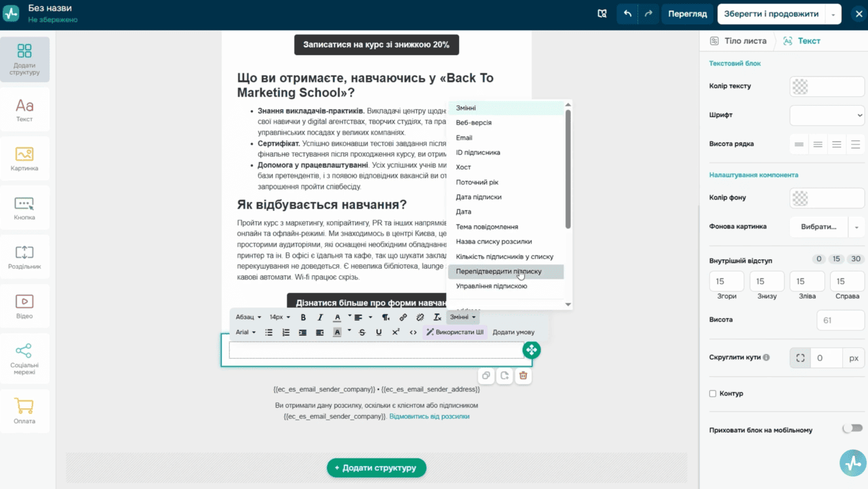Collapse the Змінні variables dropdown
Image resolution: width=868 pixels, height=489 pixels.
click(x=462, y=317)
